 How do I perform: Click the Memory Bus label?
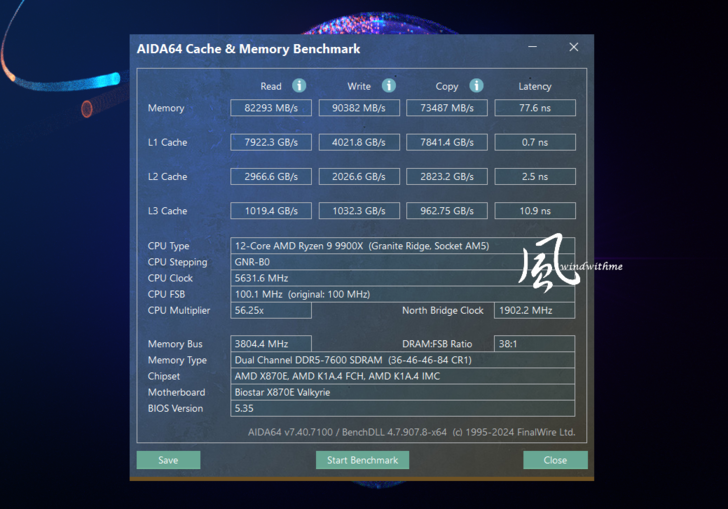(x=175, y=344)
